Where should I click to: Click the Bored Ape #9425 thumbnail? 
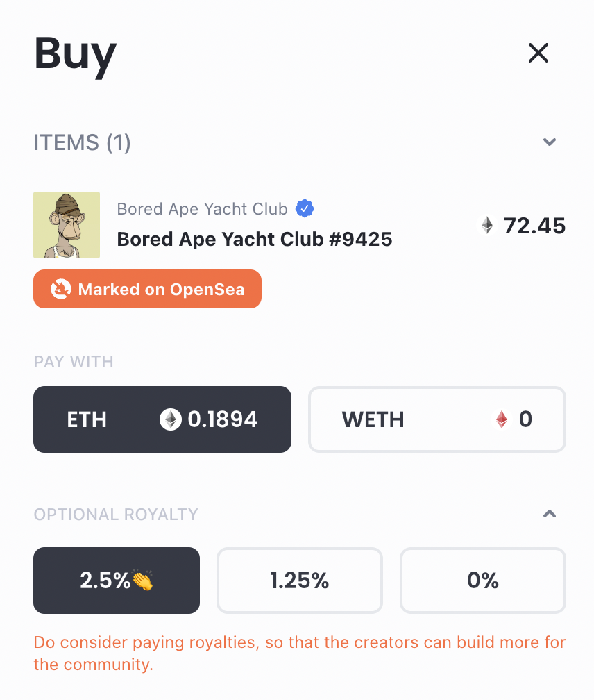(x=67, y=225)
